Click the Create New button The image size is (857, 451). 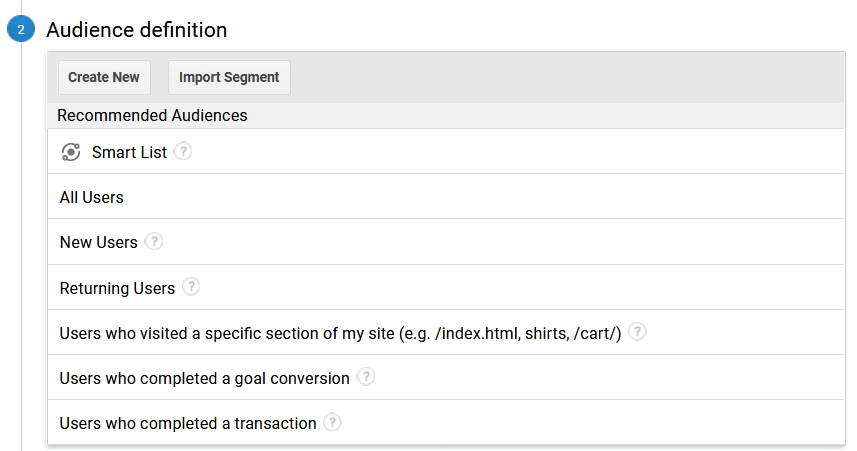tap(104, 77)
